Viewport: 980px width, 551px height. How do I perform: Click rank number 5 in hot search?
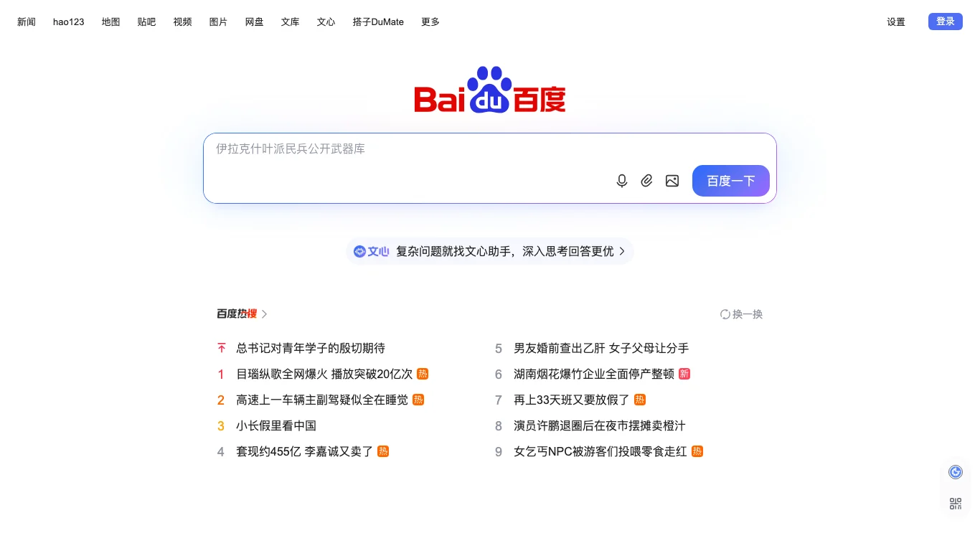tap(499, 348)
